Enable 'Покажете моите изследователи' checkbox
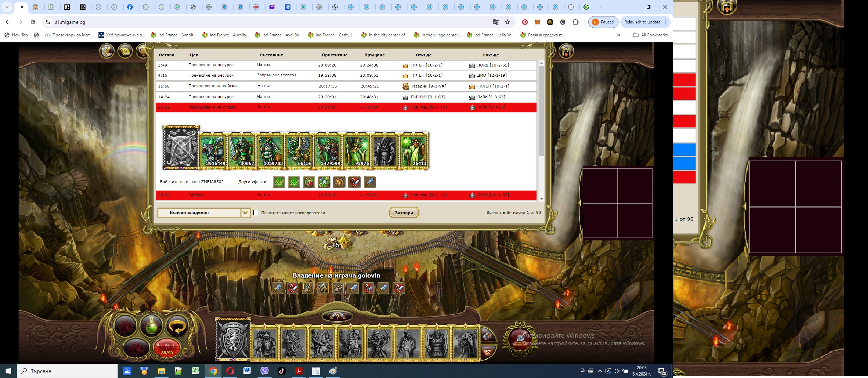Image resolution: width=868 pixels, height=378 pixels. coord(256,213)
